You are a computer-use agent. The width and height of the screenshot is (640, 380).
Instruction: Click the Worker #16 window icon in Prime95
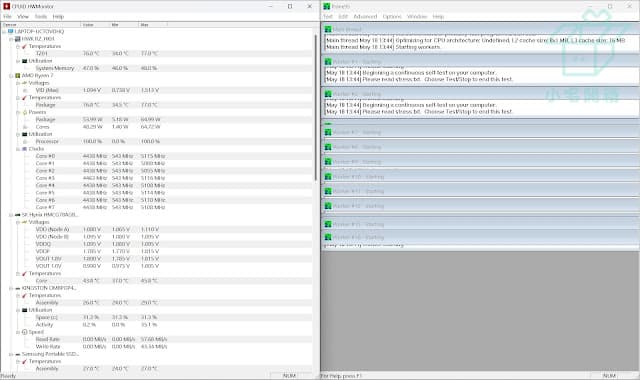point(328,237)
